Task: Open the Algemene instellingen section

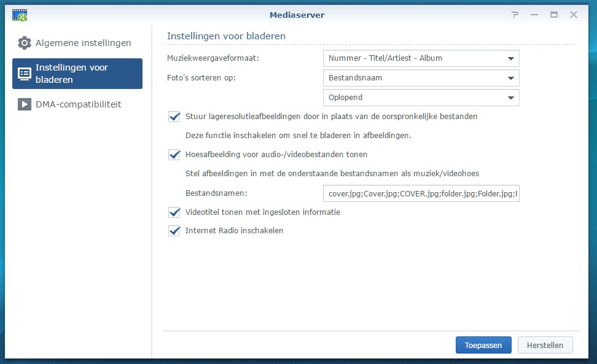Action: [83, 43]
